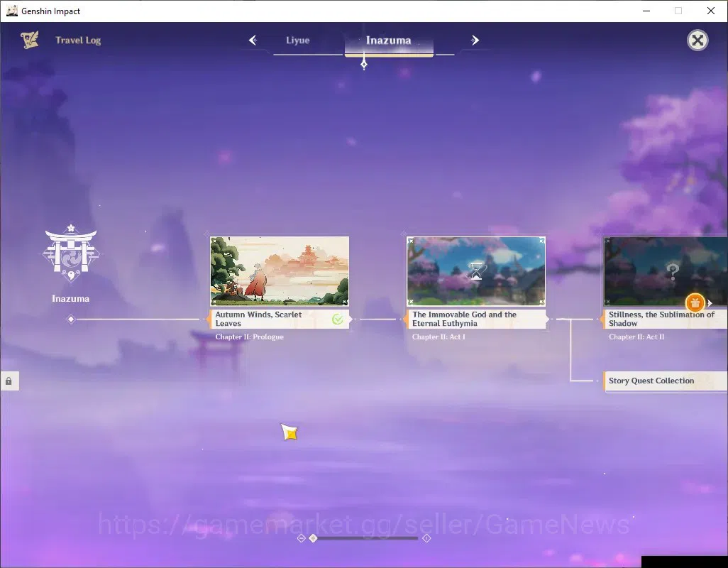This screenshot has width=728, height=568.
Task: Click the Travel Log scroll icon
Action: coord(30,40)
